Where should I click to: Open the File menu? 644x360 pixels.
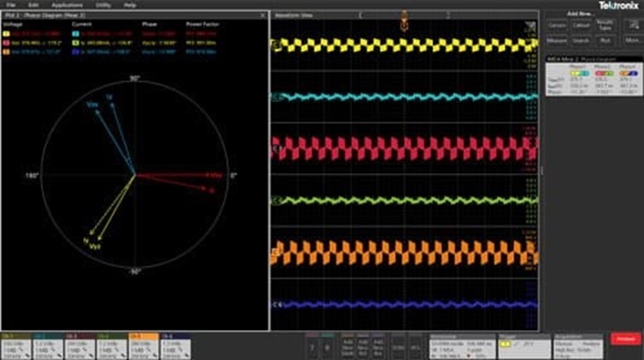(11, 5)
